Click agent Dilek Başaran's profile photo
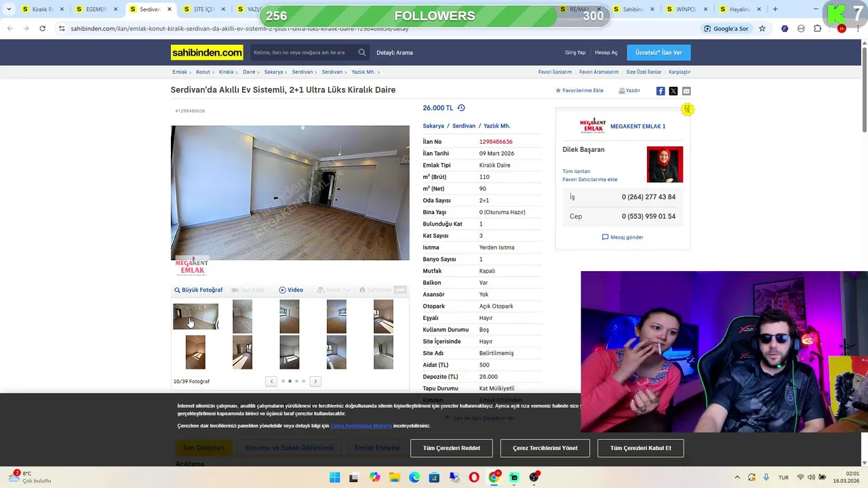Viewport: 868px width, 488px height. tap(665, 164)
